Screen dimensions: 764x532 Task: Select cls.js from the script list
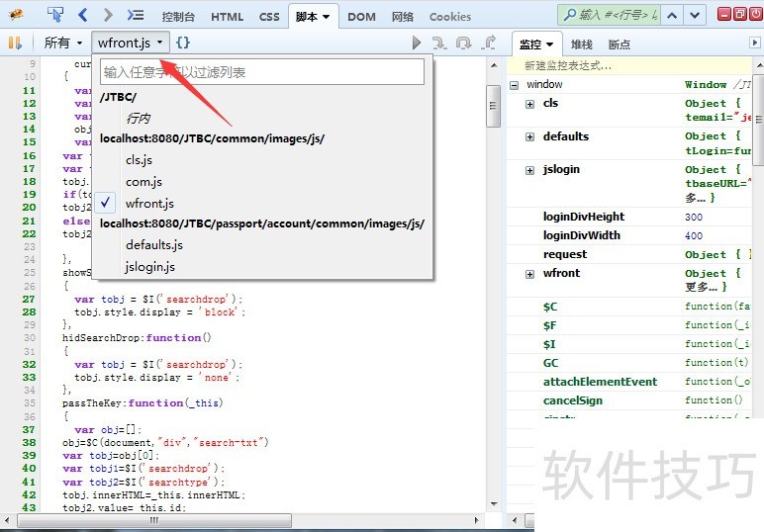point(139,160)
